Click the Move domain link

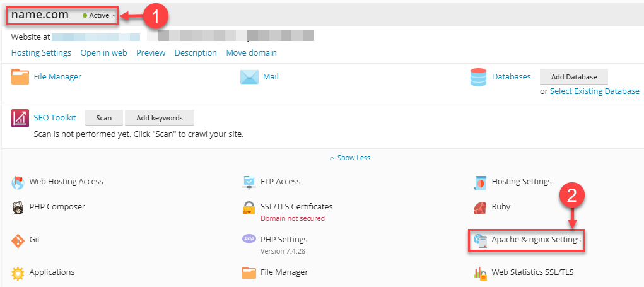(x=252, y=52)
